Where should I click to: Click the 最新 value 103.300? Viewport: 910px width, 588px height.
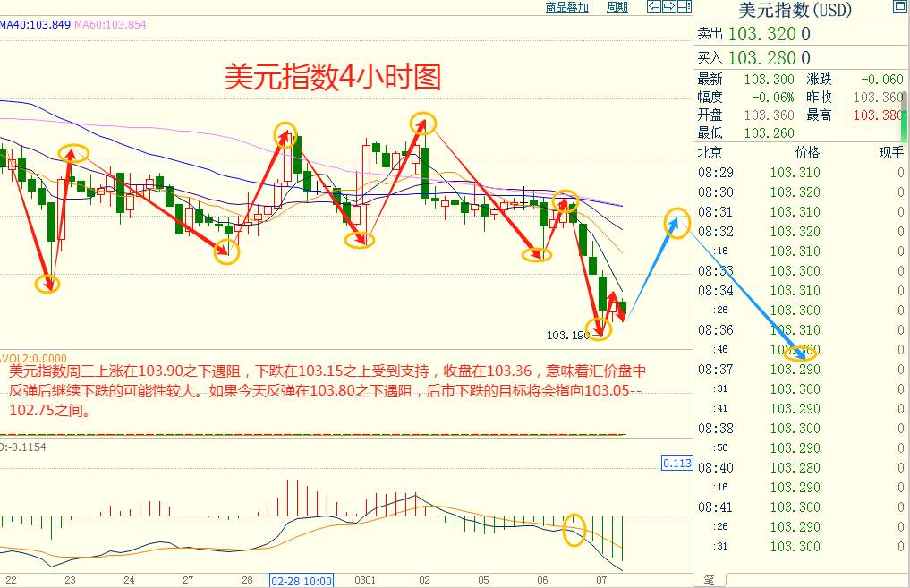click(769, 79)
